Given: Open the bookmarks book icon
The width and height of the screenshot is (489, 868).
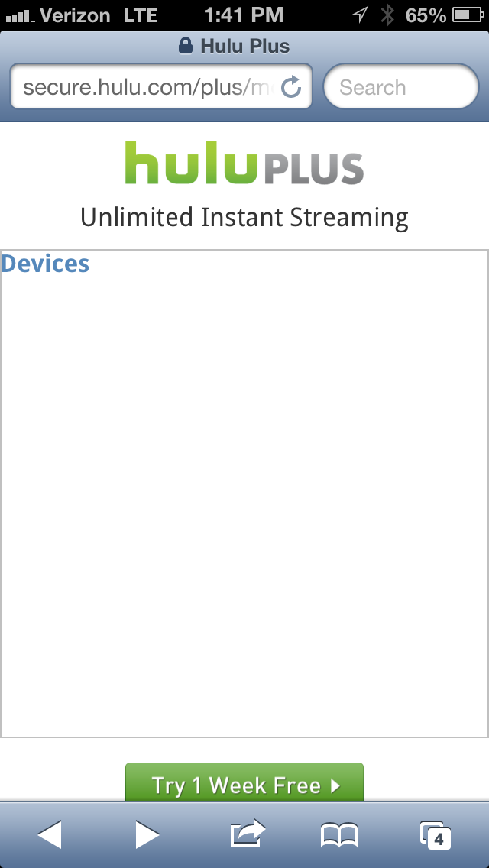Looking at the screenshot, I should pyautogui.click(x=339, y=835).
